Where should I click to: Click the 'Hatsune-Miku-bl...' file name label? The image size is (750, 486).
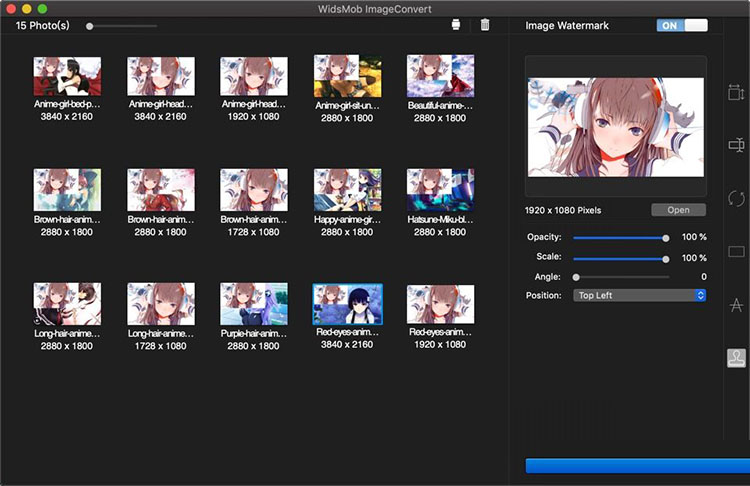(440, 220)
